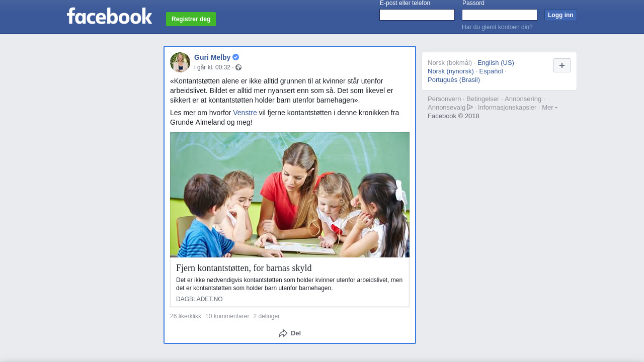This screenshot has width=644, height=362.
Task: Click the share arrow icon
Action: (x=283, y=333)
